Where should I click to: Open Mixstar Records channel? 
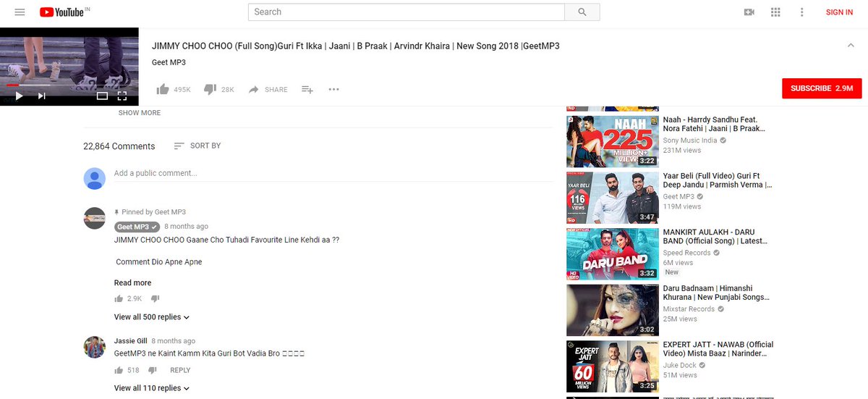tap(689, 309)
